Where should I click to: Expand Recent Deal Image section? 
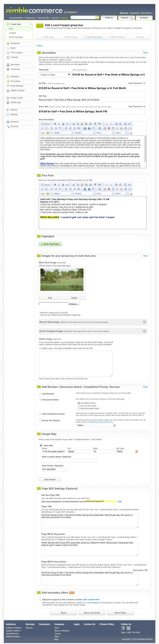pyautogui.click(x=144, y=322)
